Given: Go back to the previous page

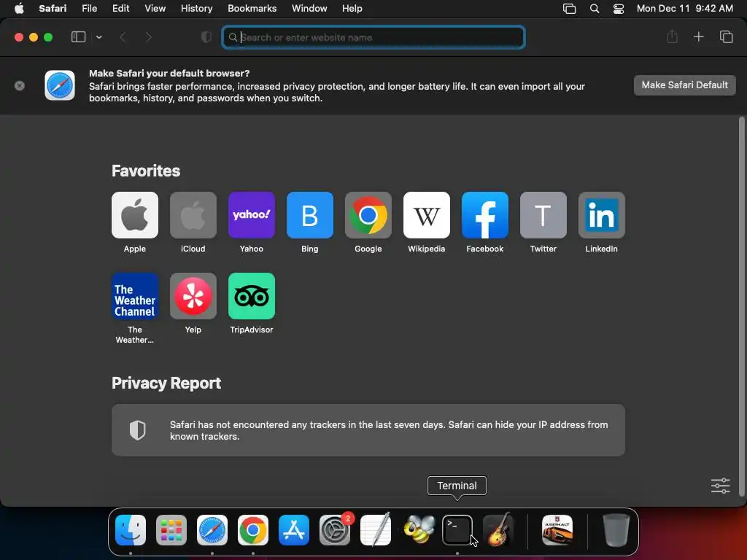Looking at the screenshot, I should tap(123, 37).
